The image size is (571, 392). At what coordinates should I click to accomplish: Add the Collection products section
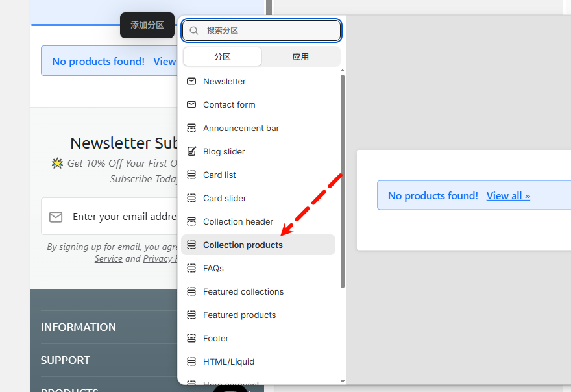click(243, 245)
